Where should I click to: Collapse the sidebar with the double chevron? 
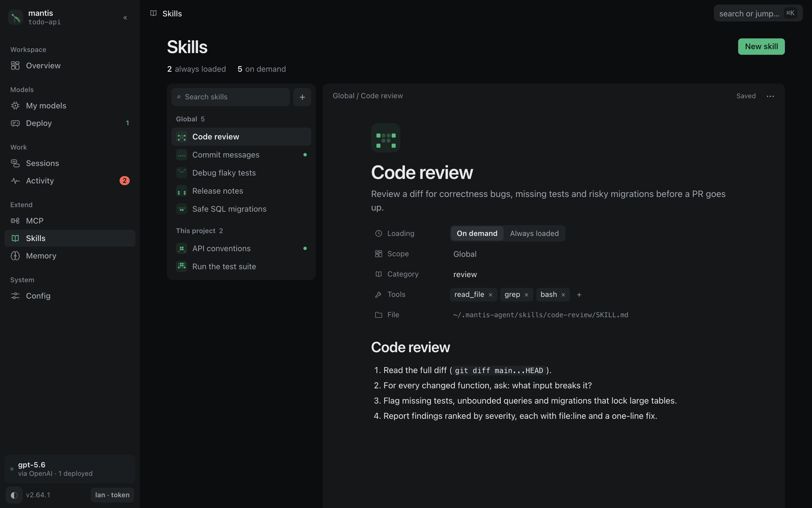pyautogui.click(x=125, y=18)
